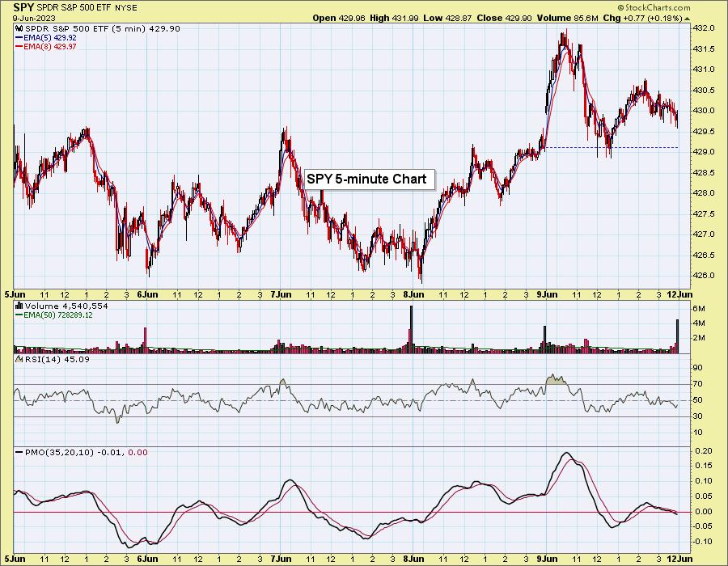Click the 90 level on the RSI axis
The width and height of the screenshot is (728, 566).
pos(698,368)
